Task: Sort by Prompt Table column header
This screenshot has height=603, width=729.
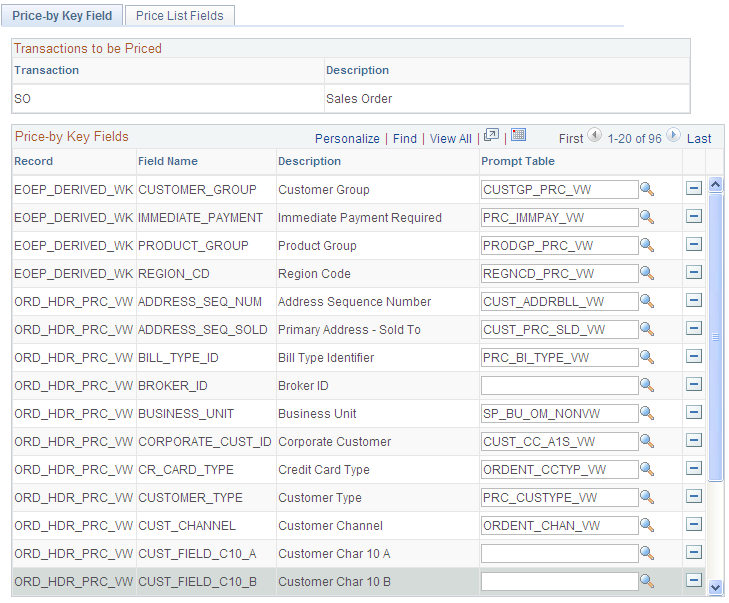Action: [x=518, y=161]
